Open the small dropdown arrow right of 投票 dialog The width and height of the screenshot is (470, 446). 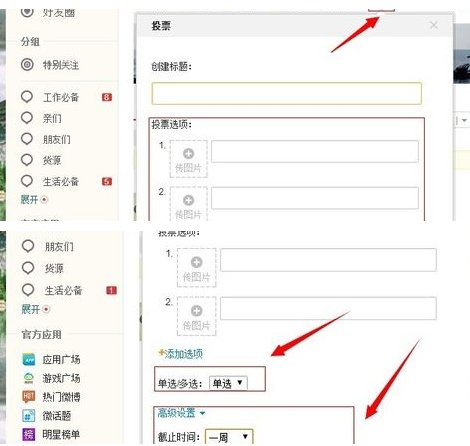(x=464, y=120)
